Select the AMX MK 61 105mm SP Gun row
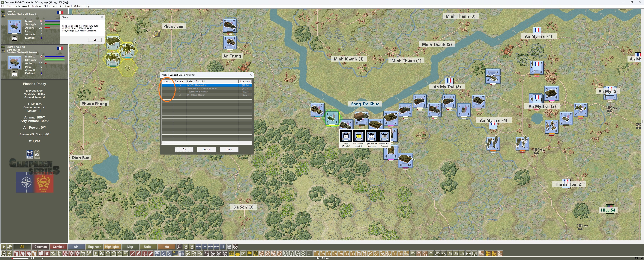The width and height of the screenshot is (644, 260). coord(206,88)
